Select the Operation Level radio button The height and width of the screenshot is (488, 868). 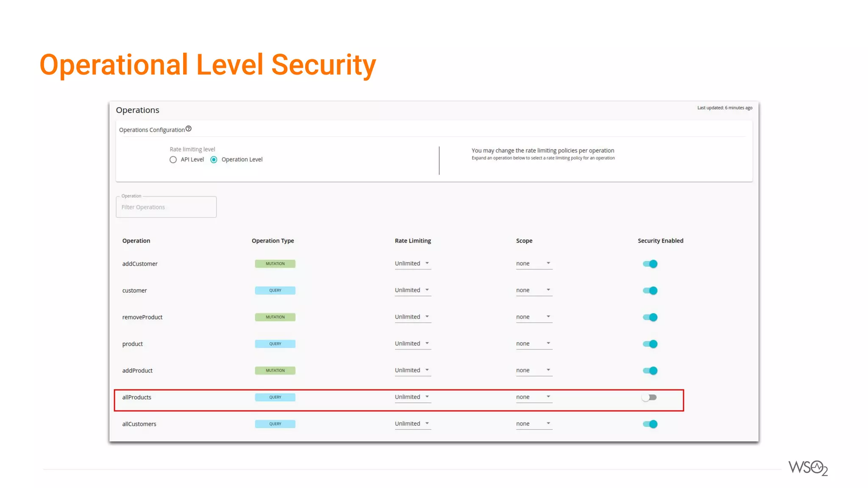pos(214,160)
